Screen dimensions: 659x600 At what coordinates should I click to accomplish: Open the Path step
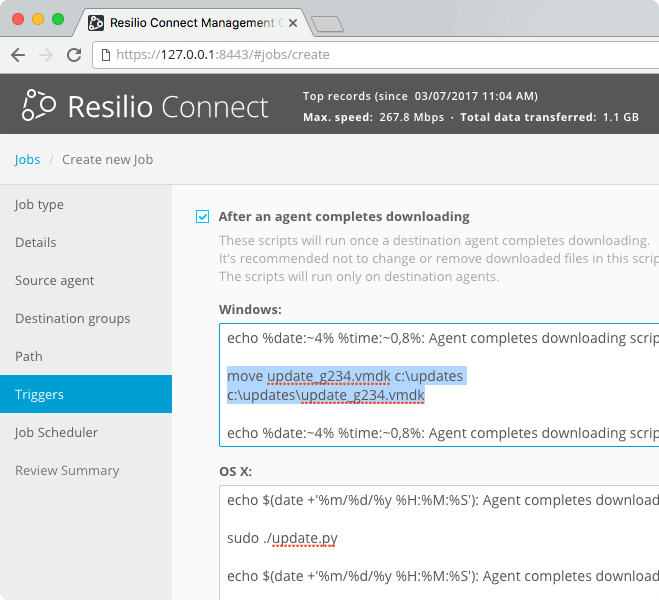[86, 356]
